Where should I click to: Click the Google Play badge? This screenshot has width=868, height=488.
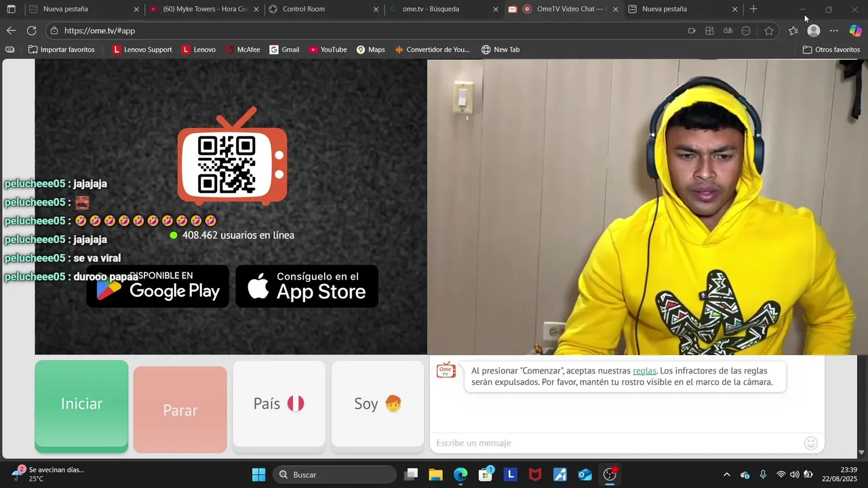pyautogui.click(x=158, y=286)
